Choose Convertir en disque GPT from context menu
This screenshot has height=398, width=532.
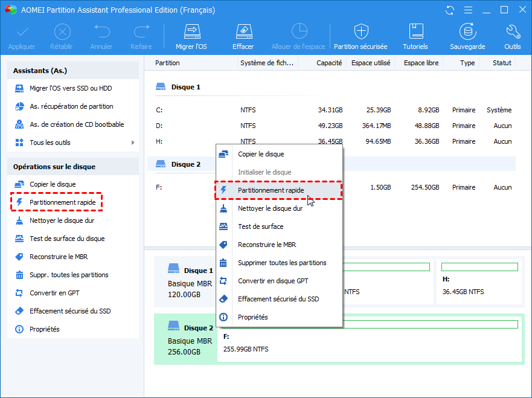273,281
